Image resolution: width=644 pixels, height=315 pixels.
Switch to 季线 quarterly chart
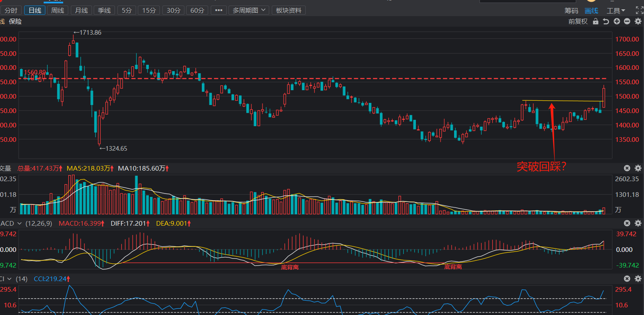point(103,10)
